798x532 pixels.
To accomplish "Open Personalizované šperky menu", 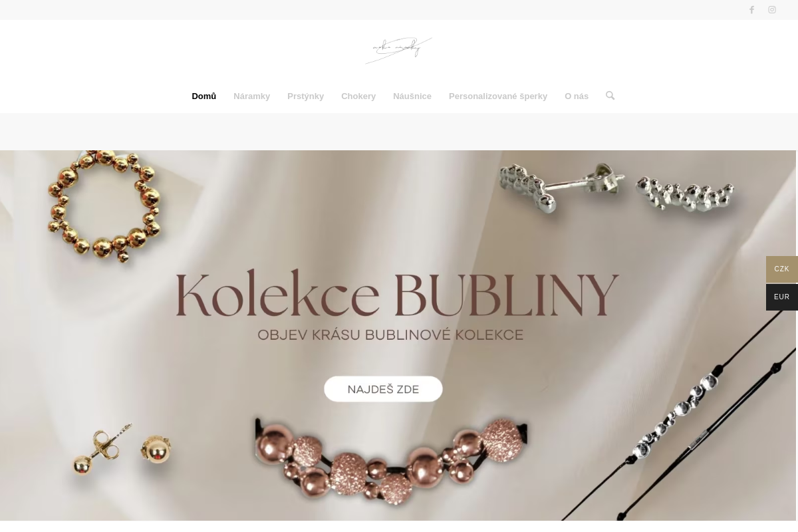I will (x=498, y=96).
